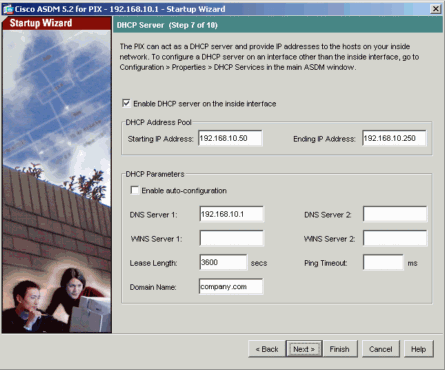Enable auto-configuration checkbox
Screen dimensions: 445x370
pyautogui.click(x=135, y=190)
